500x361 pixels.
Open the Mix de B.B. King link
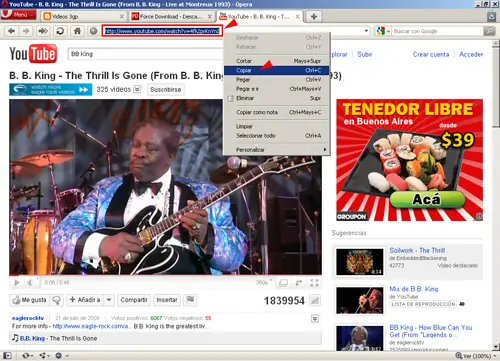[x=414, y=289]
